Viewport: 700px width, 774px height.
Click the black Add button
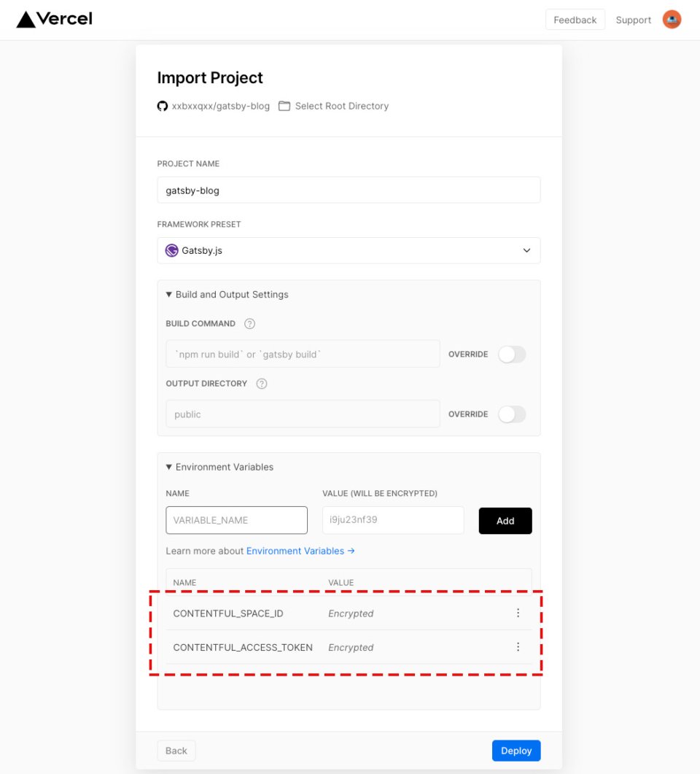(505, 521)
